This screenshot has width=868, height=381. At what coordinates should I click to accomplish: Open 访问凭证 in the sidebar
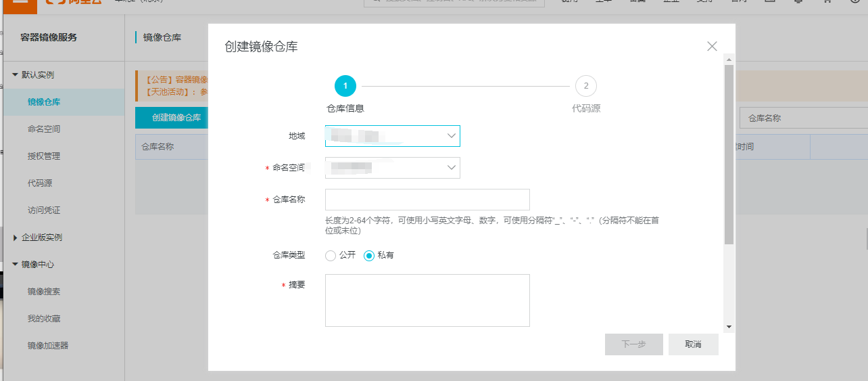(44, 210)
